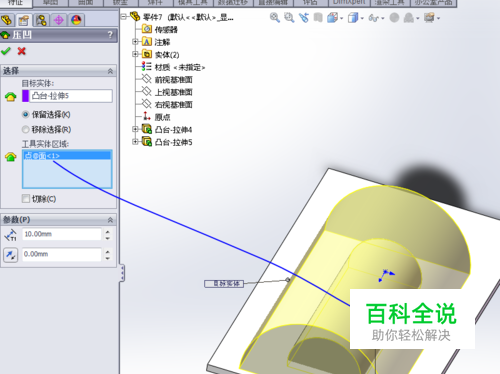This screenshot has width=500, height=374.
Task: Open the hide/show items dropdown arrow
Action: (x=383, y=18)
